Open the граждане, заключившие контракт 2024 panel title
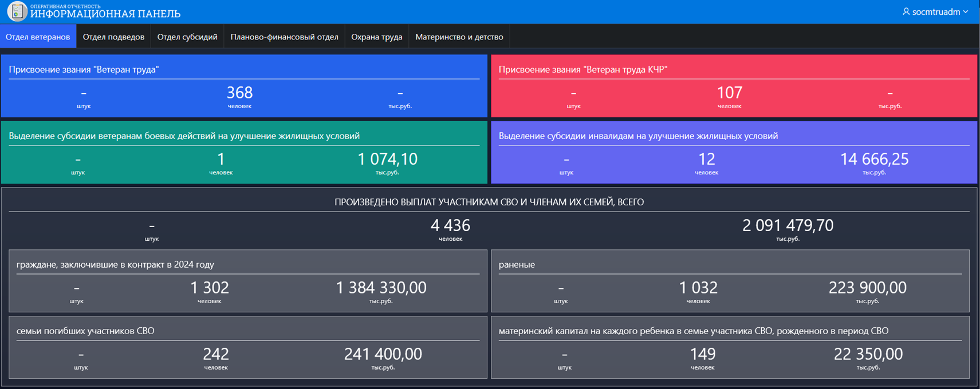This screenshot has width=980, height=389. pyautogui.click(x=115, y=264)
